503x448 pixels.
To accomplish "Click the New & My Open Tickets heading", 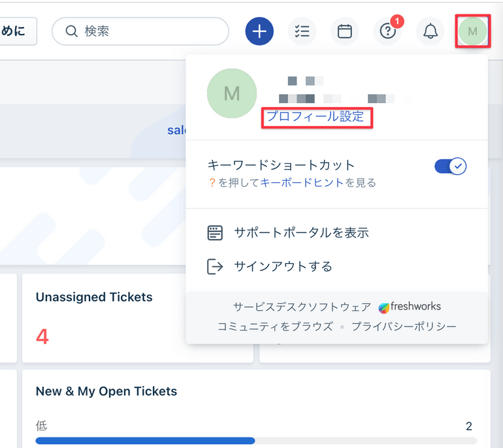I will 106,391.
